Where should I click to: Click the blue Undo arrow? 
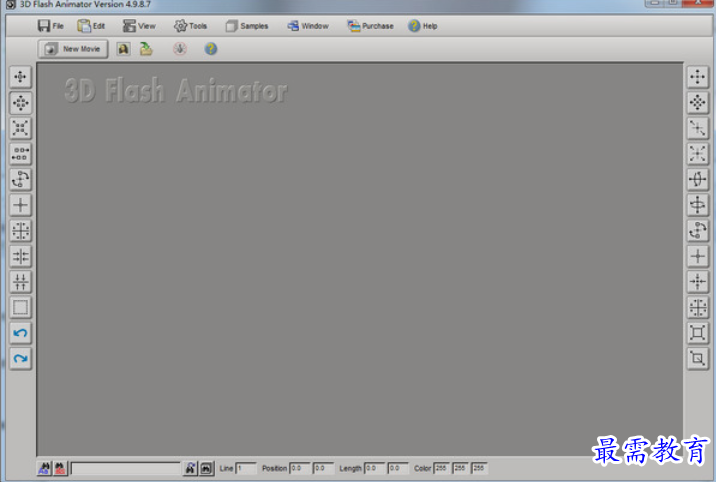tap(21, 333)
